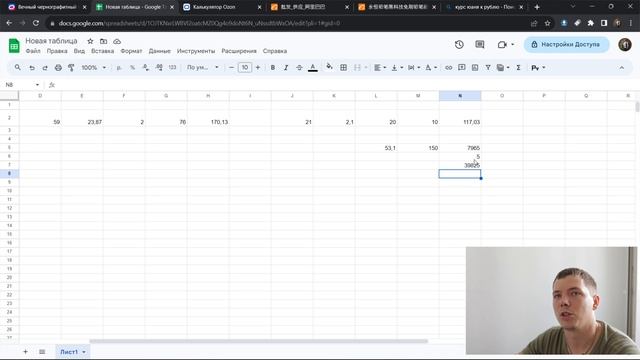Click the font size field showing 10

pos(244,67)
